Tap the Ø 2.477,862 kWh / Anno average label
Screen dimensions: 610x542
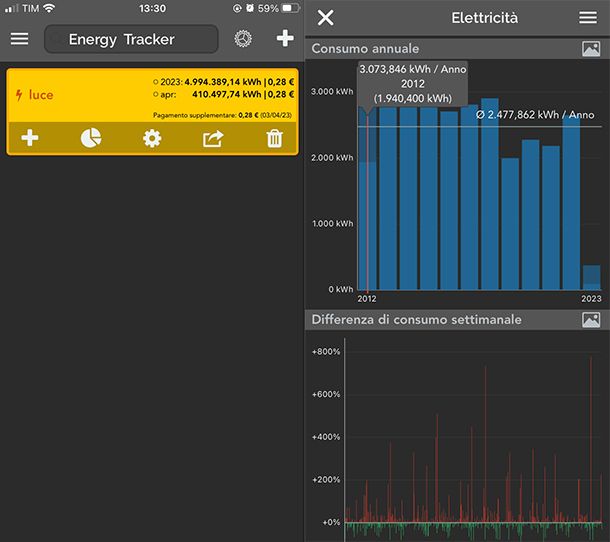[535, 115]
